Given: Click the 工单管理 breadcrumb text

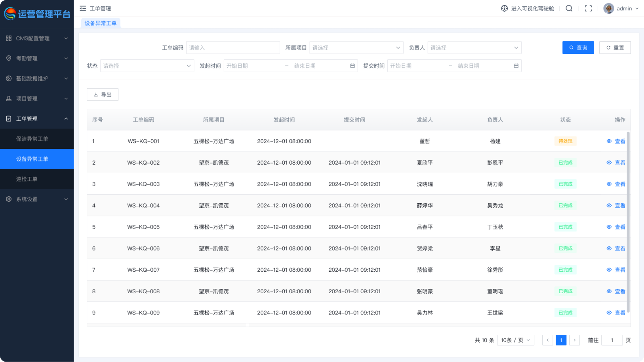Looking at the screenshot, I should (x=100, y=8).
